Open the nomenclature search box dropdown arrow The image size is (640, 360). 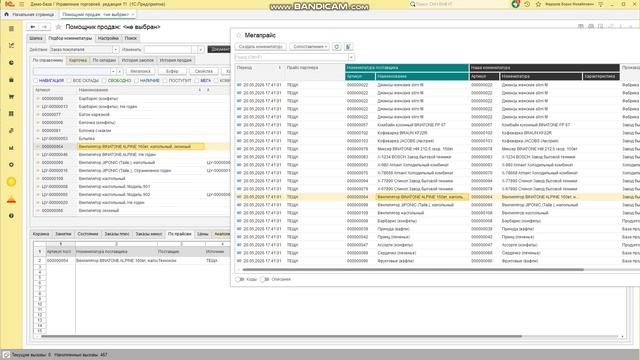[113, 71]
